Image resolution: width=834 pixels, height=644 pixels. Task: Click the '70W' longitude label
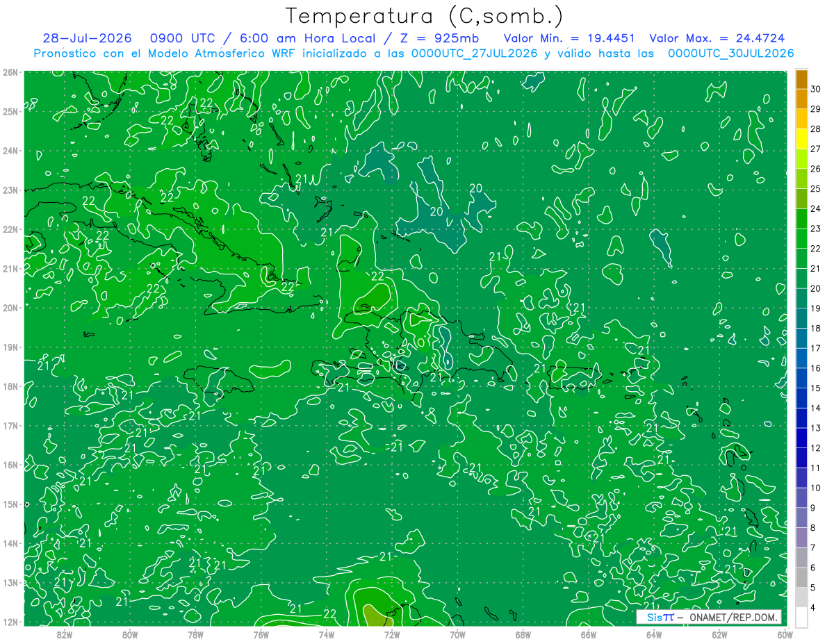pyautogui.click(x=457, y=634)
